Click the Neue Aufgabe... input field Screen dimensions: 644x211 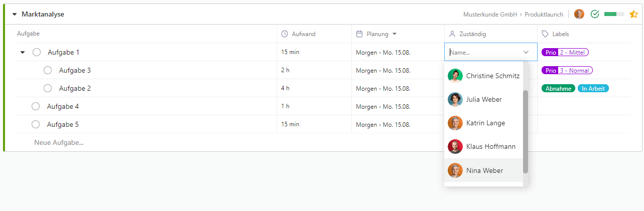[x=59, y=142]
